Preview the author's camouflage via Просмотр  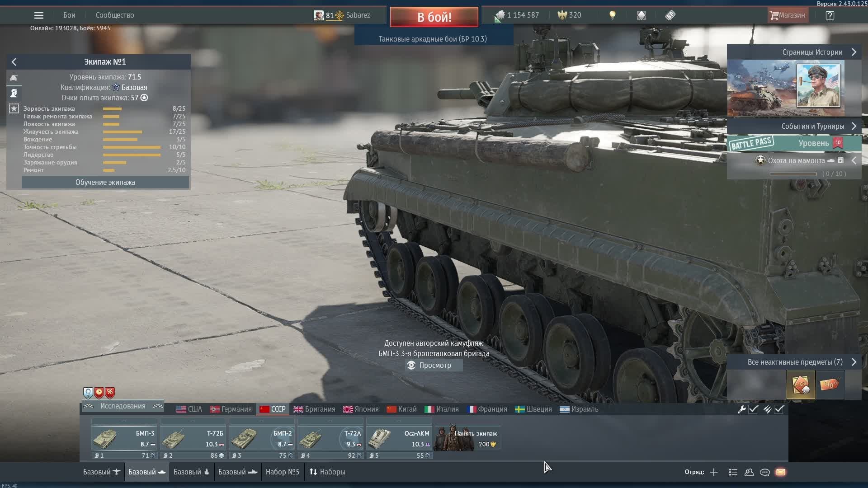pos(434,365)
